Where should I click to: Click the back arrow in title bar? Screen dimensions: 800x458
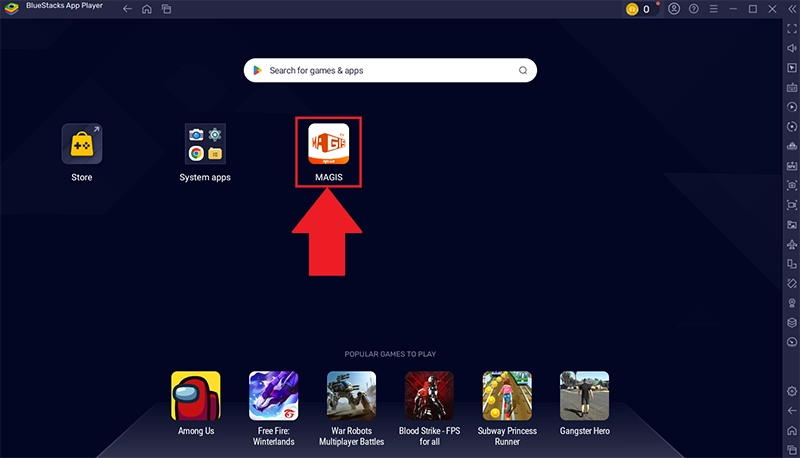click(127, 9)
